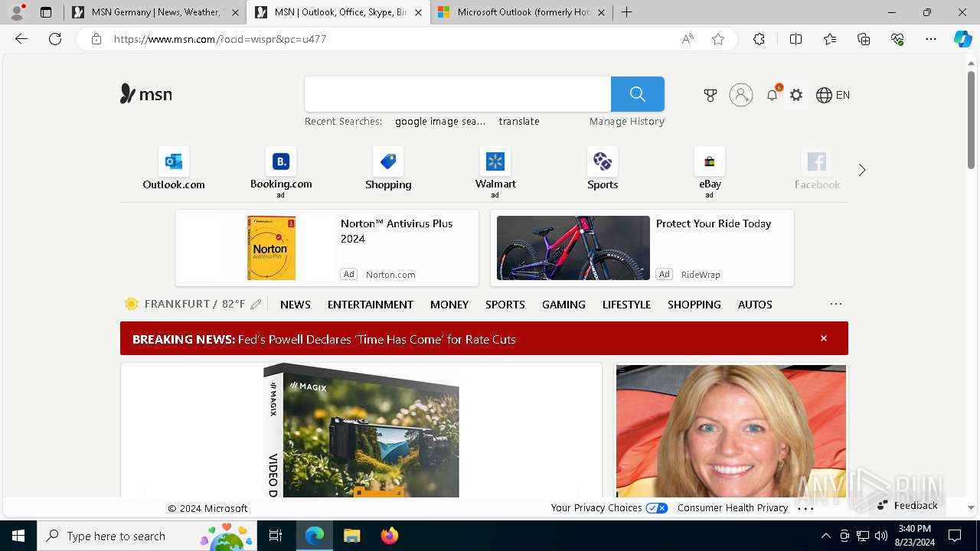Select the SHOPPING category
This screenshot has width=980, height=551.
tap(694, 305)
